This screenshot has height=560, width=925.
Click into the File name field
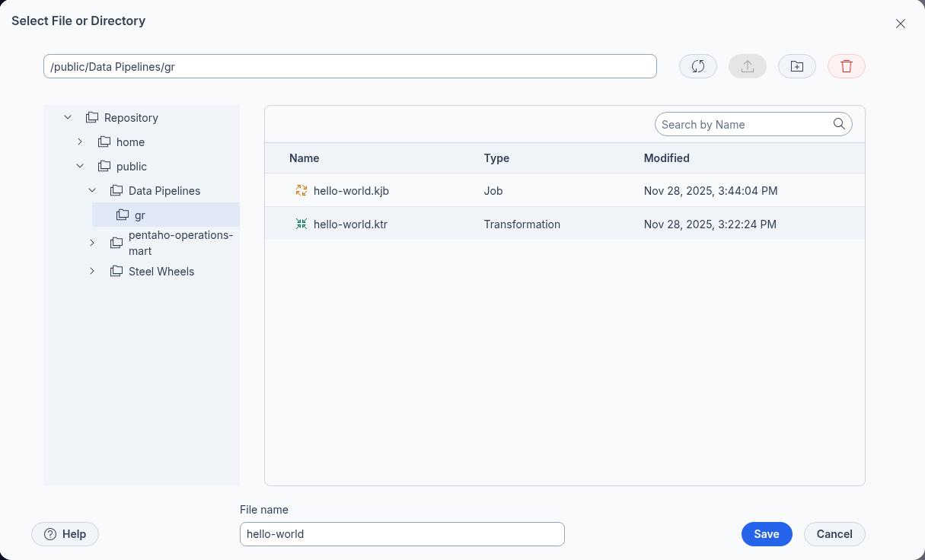pyautogui.click(x=401, y=534)
